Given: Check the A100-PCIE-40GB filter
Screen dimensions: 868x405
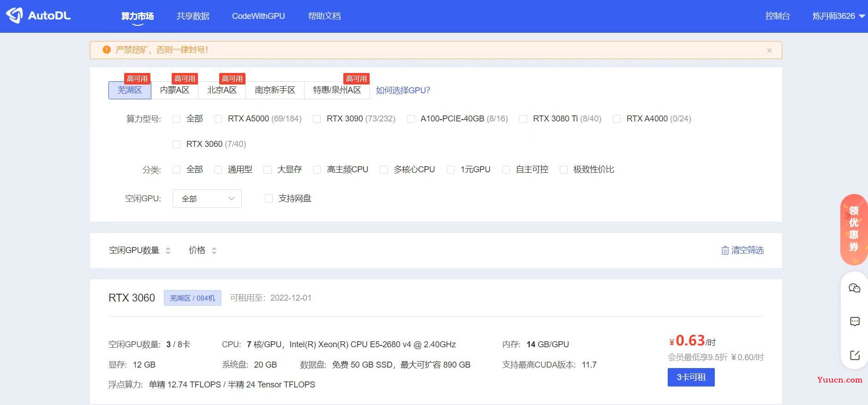Looking at the screenshot, I should [411, 119].
